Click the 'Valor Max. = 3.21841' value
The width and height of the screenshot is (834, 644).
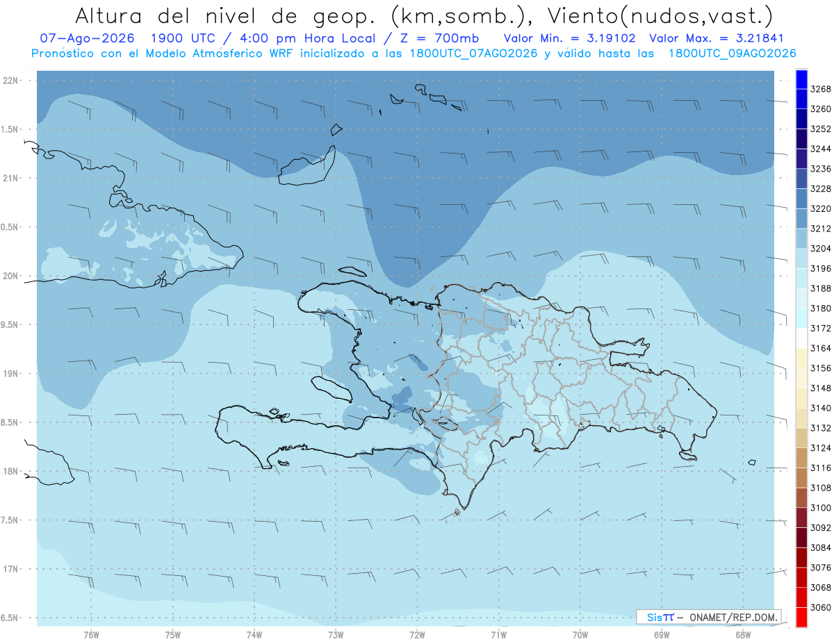tap(717, 38)
